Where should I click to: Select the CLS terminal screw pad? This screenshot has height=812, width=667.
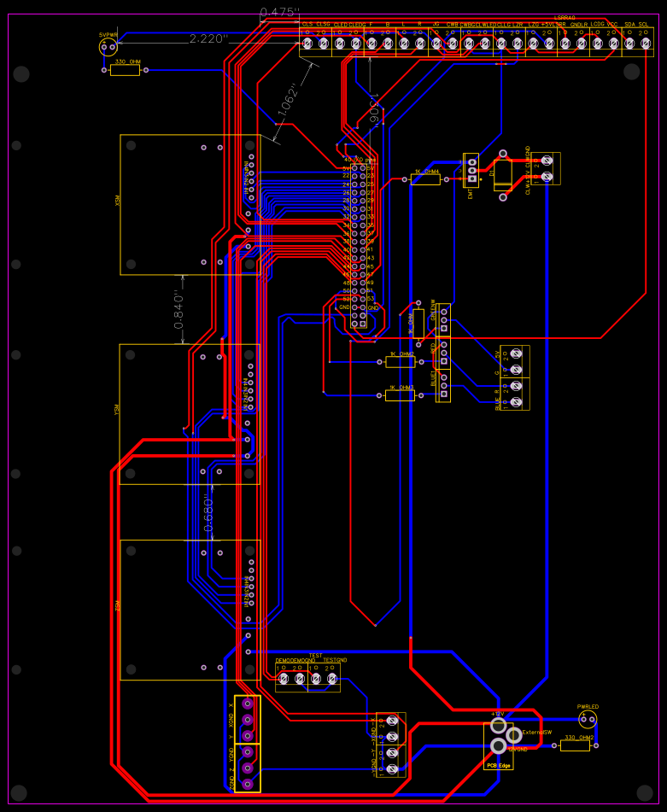[x=307, y=44]
